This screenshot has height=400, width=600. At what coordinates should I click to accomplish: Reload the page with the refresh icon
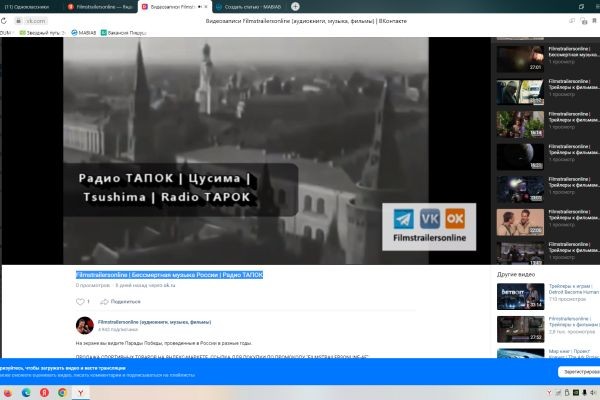(x=4, y=21)
